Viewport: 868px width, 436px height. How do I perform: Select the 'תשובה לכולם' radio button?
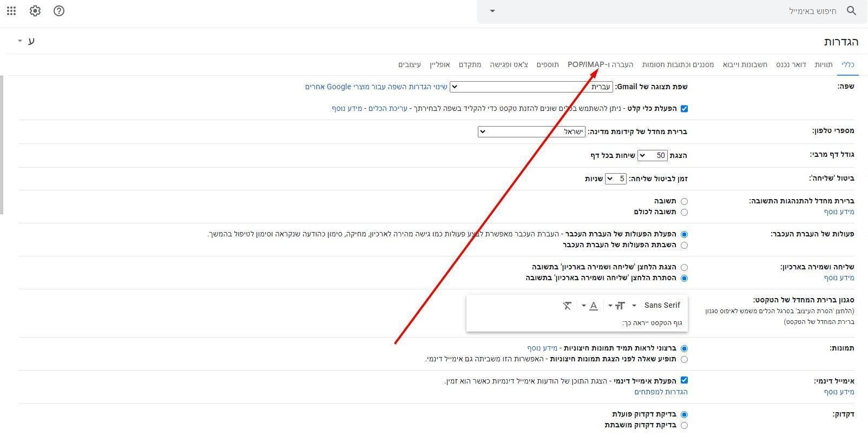click(684, 213)
